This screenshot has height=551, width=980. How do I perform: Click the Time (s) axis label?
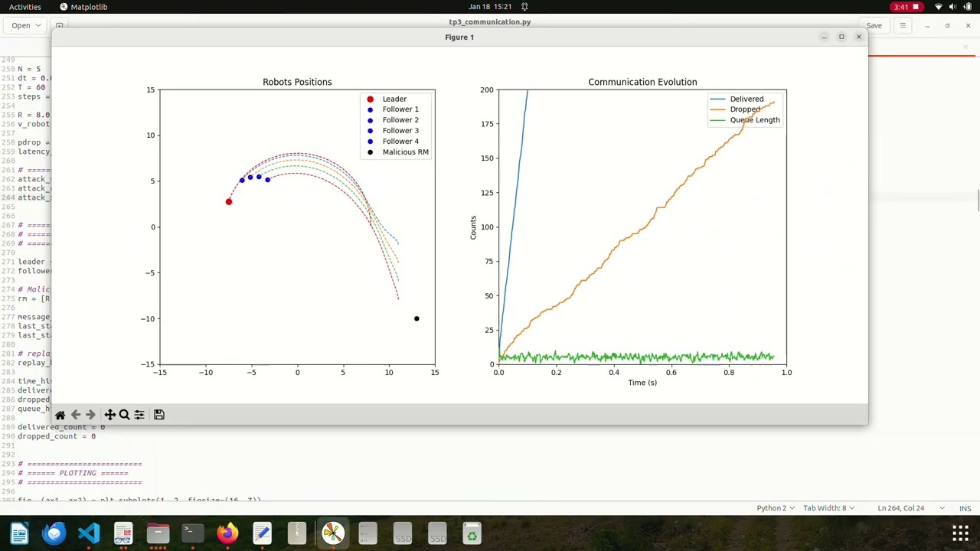click(642, 383)
